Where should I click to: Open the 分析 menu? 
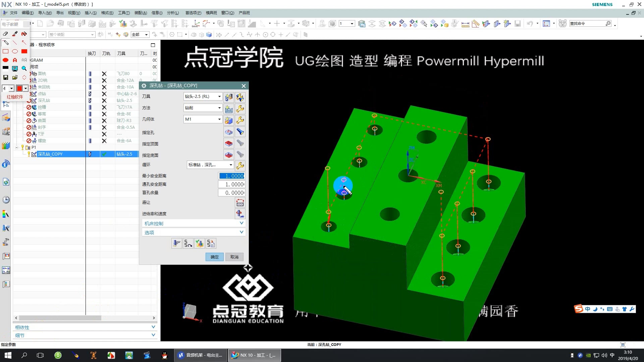[172, 13]
